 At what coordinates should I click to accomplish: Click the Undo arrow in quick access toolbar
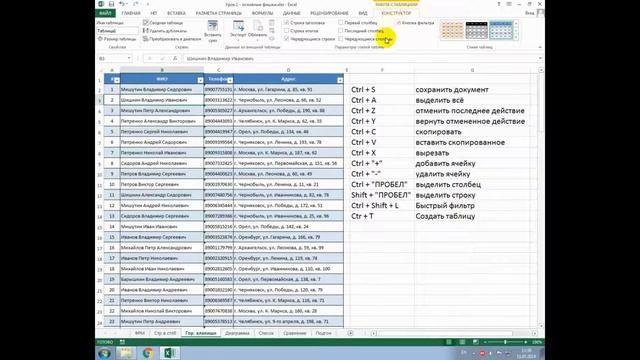[x=122, y=4]
